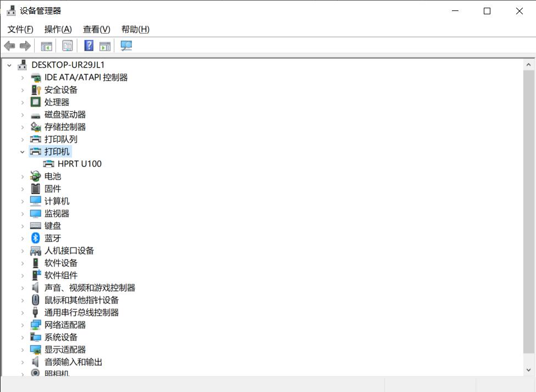536x392 pixels.
Task: Click the 电池 battery icon
Action: 36,176
